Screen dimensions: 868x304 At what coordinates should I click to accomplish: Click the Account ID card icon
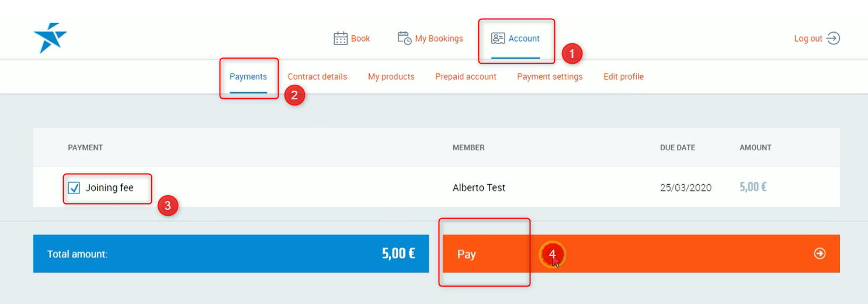498,39
